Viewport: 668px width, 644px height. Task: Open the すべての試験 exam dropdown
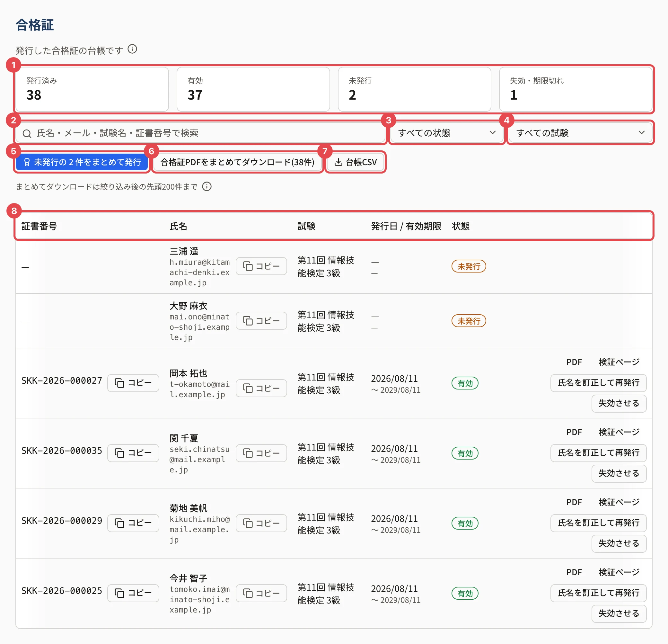click(580, 133)
